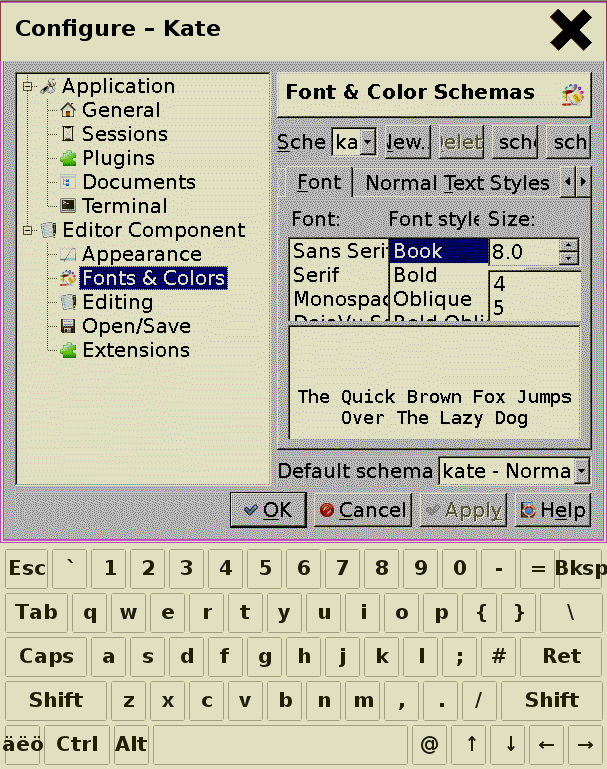Click the Documents icon in sidebar
The image size is (607, 769).
click(x=68, y=182)
